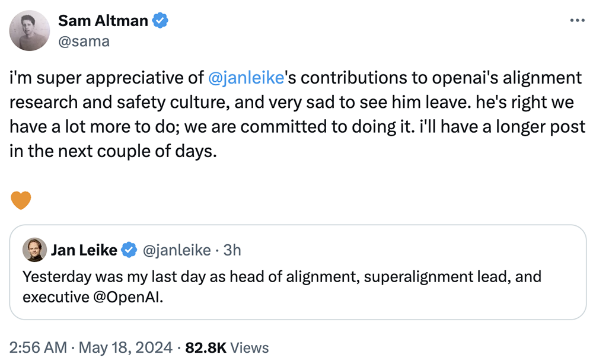Screen dimensions: 593x364
Task: Open the 82.8K view count
Action: pyautogui.click(x=206, y=347)
